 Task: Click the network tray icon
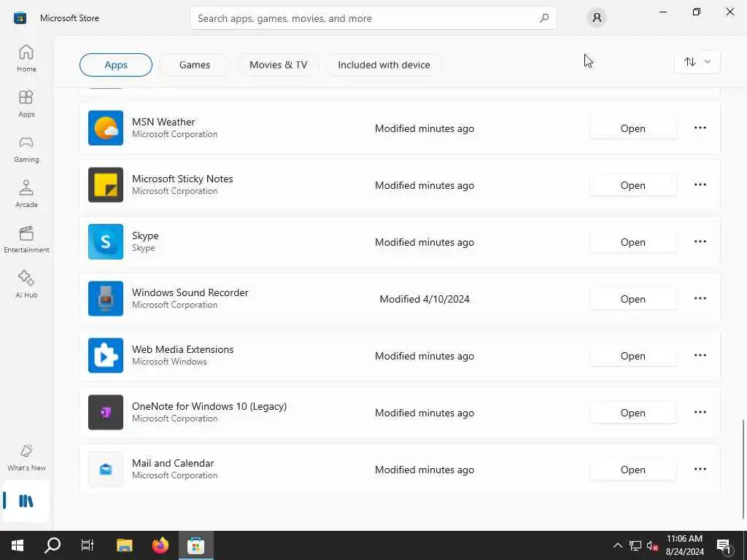point(635,545)
